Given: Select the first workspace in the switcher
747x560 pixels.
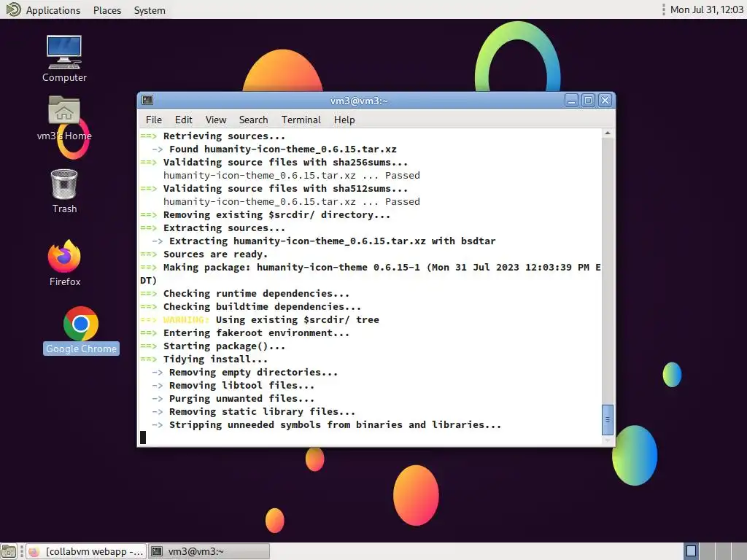Looking at the screenshot, I should (692, 551).
